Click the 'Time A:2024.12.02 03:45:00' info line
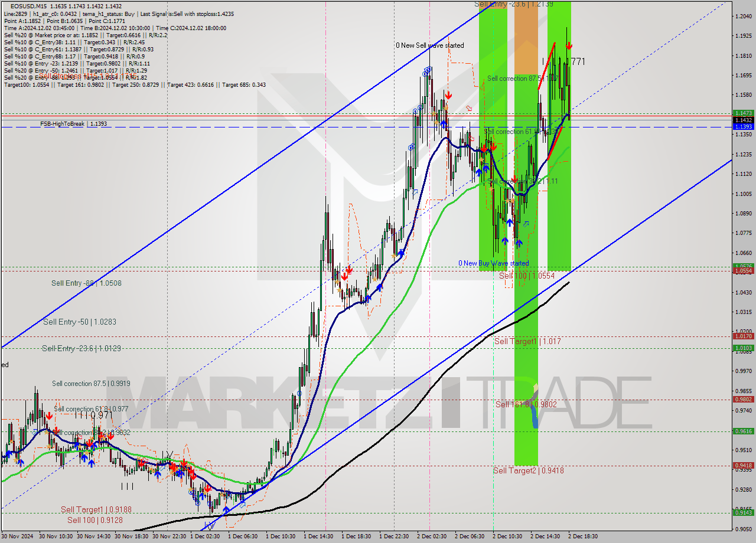Viewport: 756px width, 543px height. (x=115, y=28)
